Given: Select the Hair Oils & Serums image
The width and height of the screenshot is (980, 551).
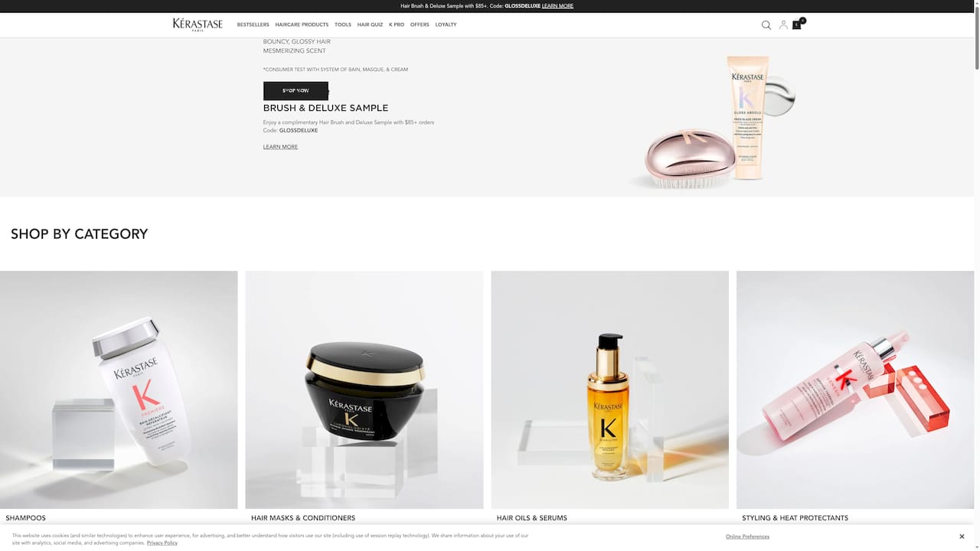Looking at the screenshot, I should (609, 390).
